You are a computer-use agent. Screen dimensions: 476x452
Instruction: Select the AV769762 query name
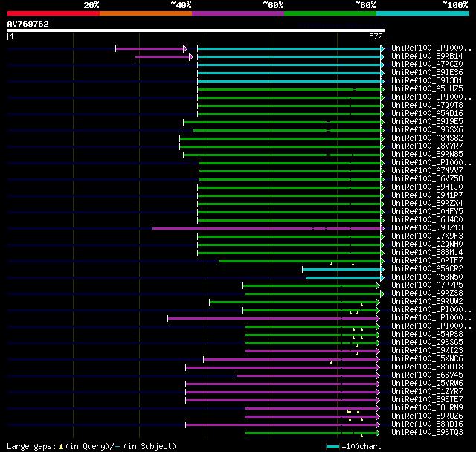28,24
